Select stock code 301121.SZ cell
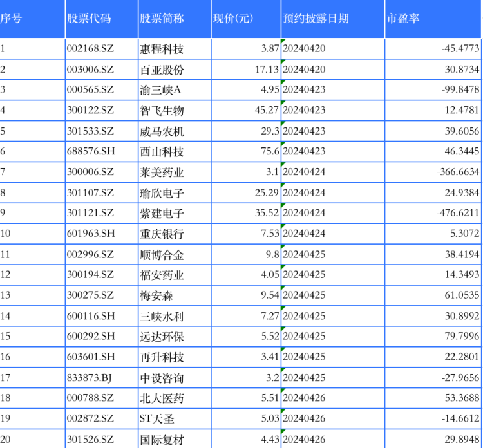Screen dimensions: 483x448 tap(102, 213)
